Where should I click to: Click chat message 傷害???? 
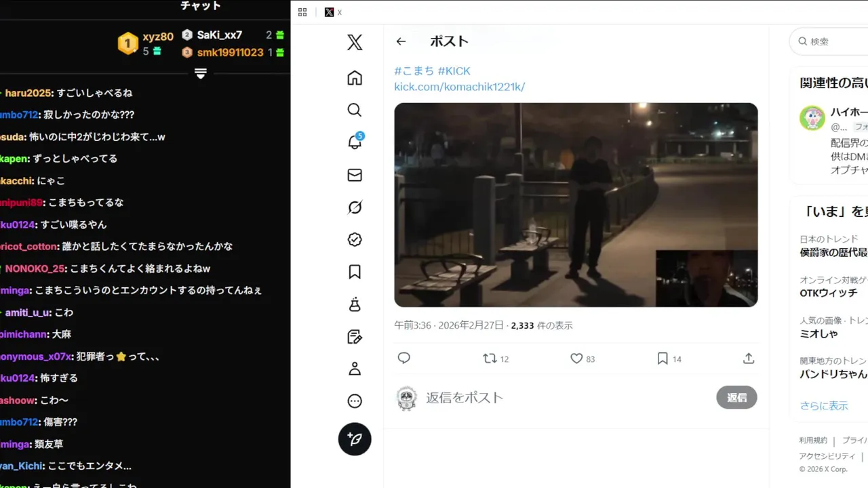point(59,422)
